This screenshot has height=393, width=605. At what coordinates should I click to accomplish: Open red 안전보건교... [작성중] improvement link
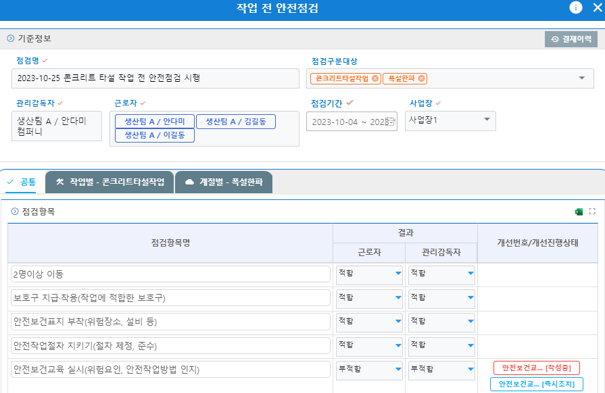(x=537, y=368)
